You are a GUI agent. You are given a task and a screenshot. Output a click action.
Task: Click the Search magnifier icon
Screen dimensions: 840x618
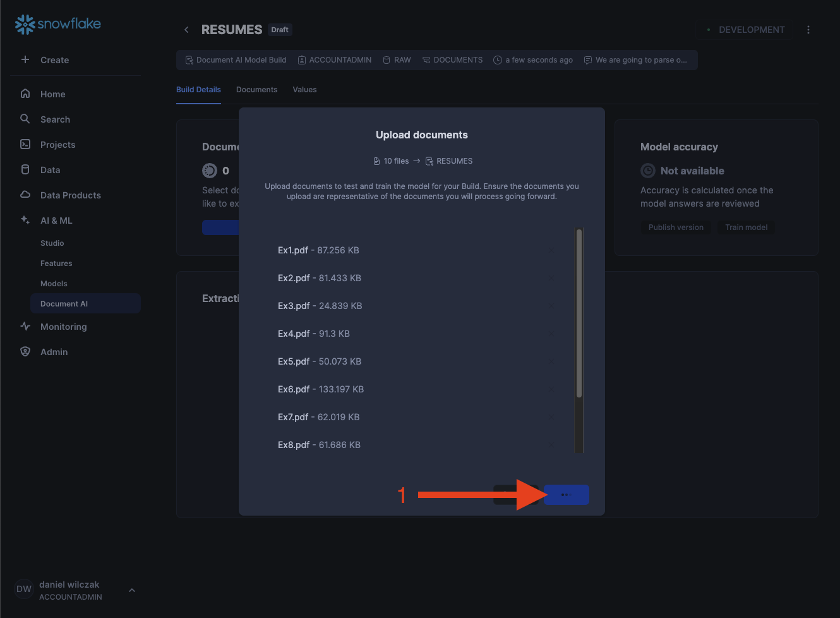[25, 119]
